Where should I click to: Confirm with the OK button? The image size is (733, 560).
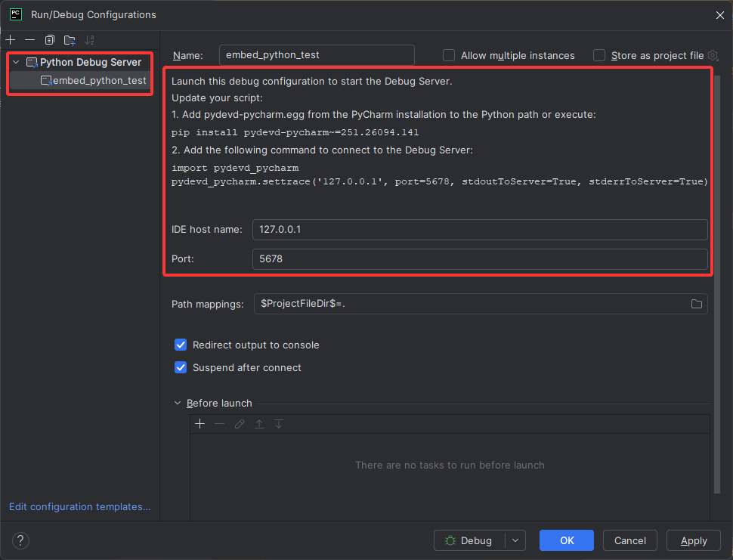pos(567,540)
